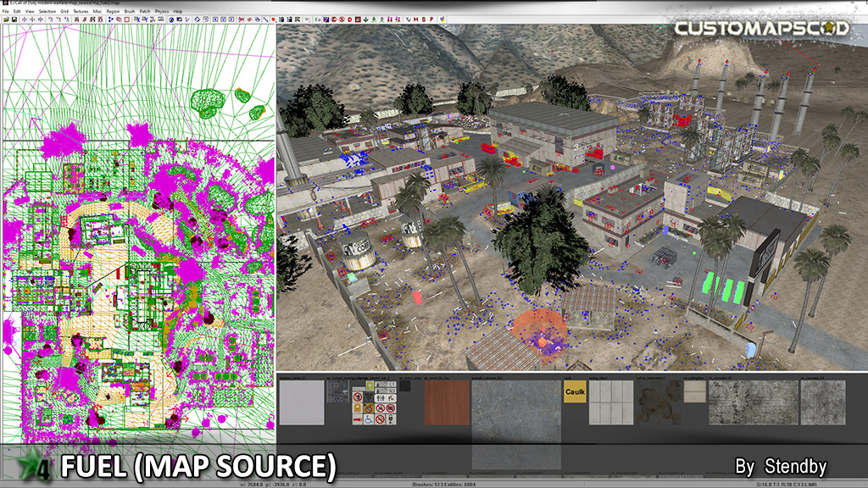Open the Brush menu
Screen dimensions: 868x488
tap(130, 11)
